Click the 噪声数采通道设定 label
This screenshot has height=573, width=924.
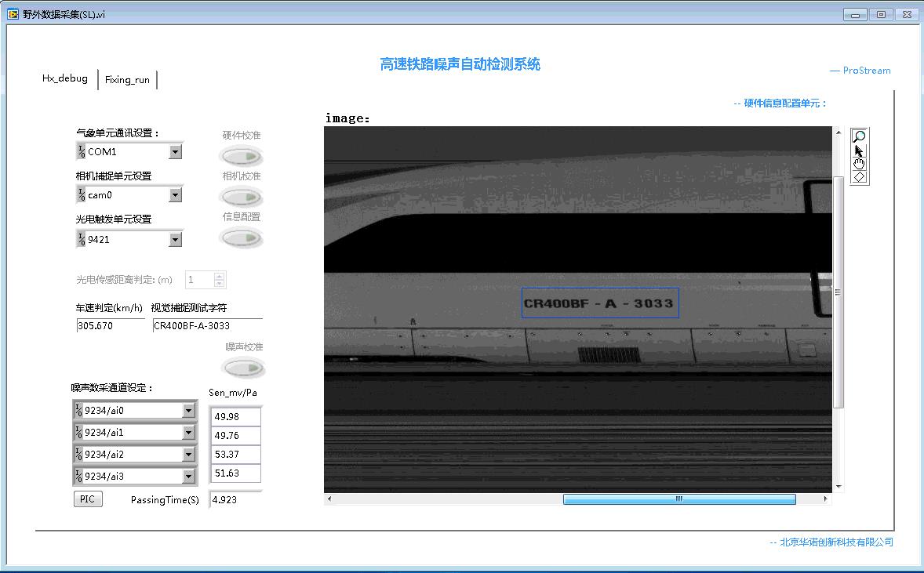tap(112, 387)
